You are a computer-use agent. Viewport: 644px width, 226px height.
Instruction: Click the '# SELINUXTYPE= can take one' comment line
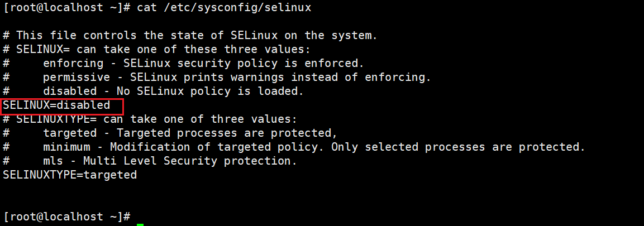click(150, 119)
